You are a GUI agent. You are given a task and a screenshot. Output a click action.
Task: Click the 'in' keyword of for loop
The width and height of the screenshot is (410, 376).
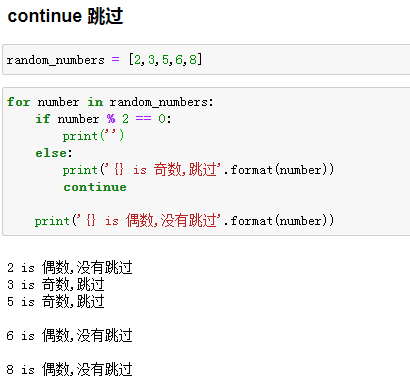coord(95,102)
